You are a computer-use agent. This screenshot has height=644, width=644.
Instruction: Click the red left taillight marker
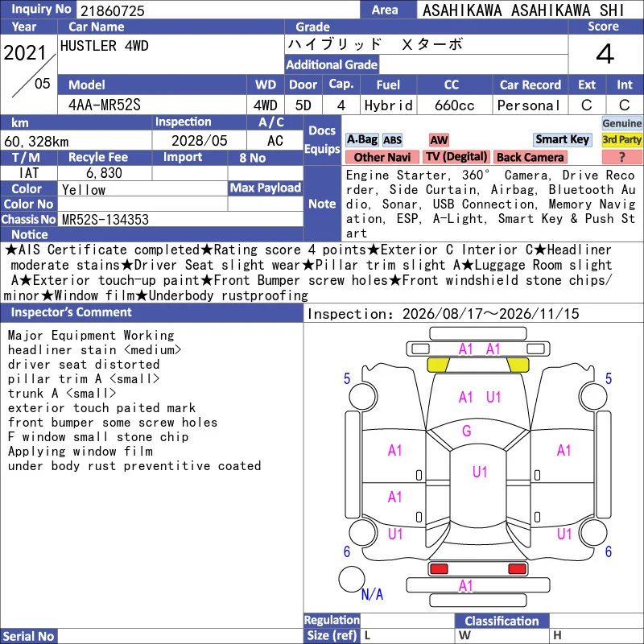(x=438, y=569)
